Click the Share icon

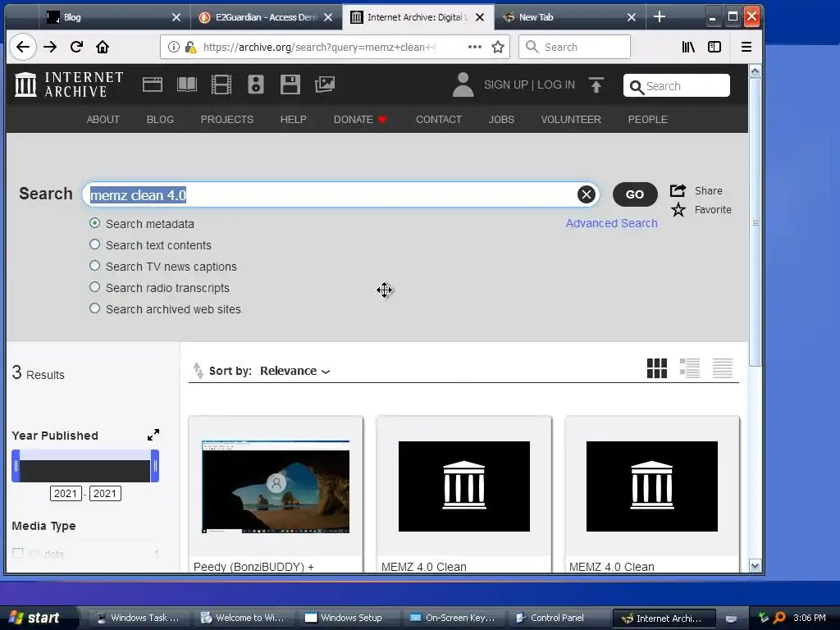(678, 190)
